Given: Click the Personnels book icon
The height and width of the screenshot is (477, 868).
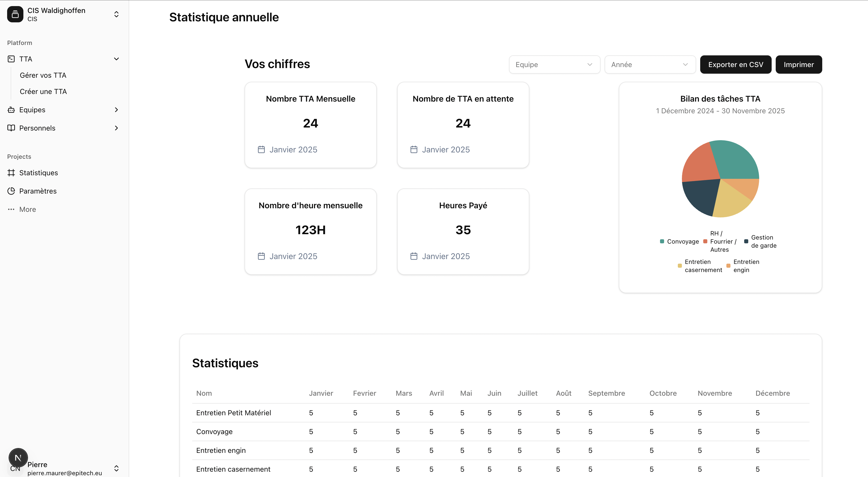Looking at the screenshot, I should click(11, 128).
